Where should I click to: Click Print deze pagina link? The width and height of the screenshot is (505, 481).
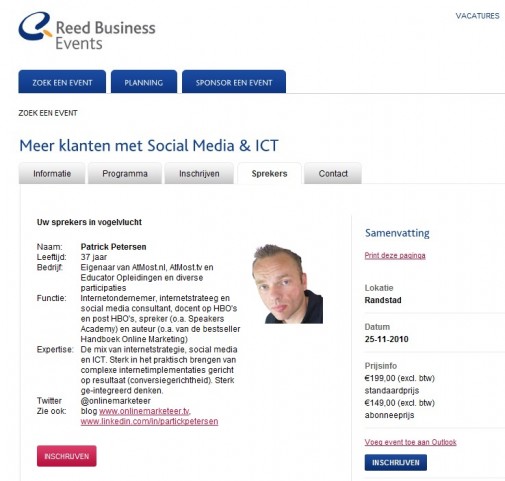click(395, 256)
